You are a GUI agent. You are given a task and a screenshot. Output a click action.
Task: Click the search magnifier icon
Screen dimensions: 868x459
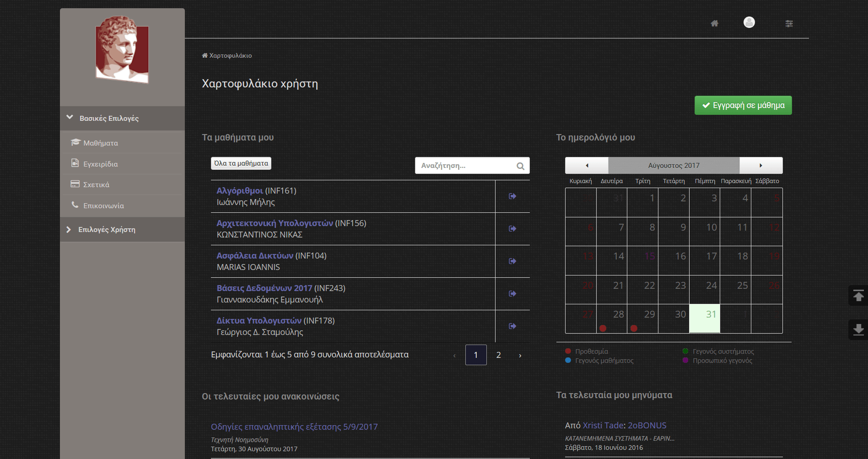(520, 166)
